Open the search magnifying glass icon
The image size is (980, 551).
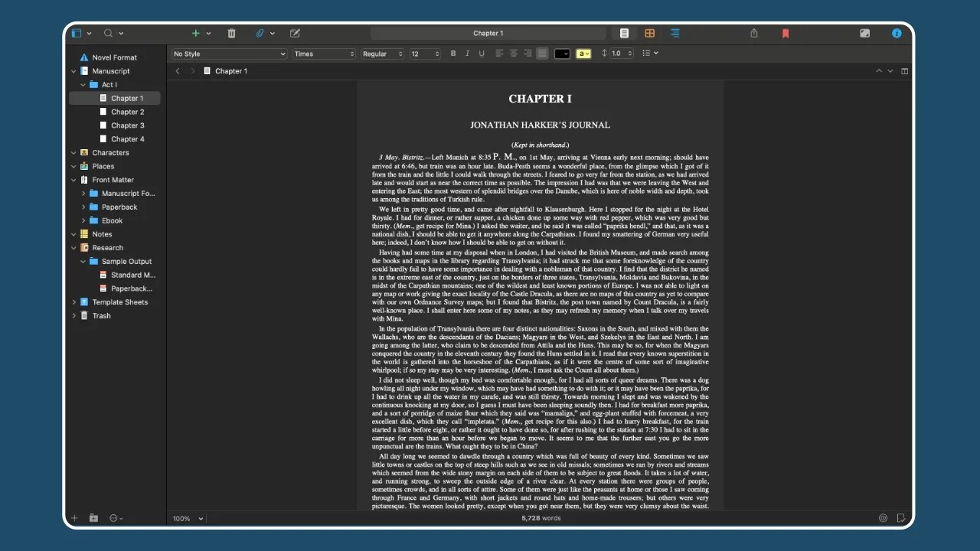tap(109, 33)
